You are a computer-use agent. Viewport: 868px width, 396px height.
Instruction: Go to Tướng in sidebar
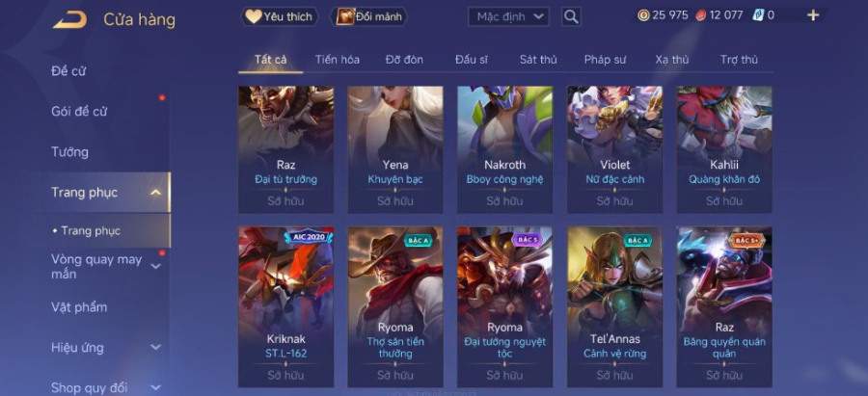click(69, 152)
